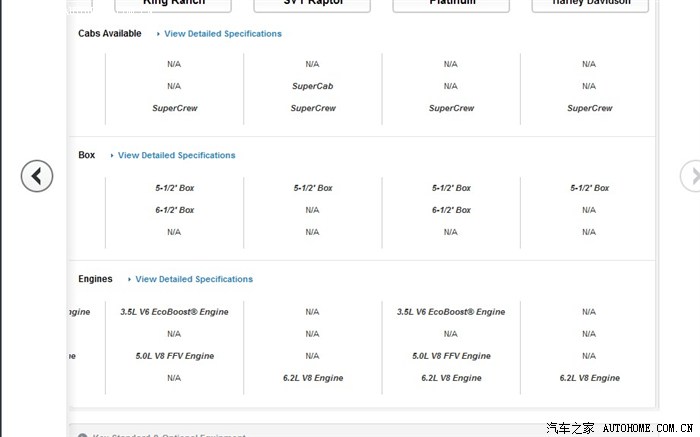
Task: Click the previous arrow circle icon
Action: [x=37, y=177]
